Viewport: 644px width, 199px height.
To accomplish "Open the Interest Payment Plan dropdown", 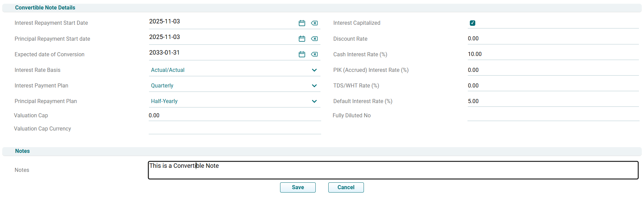I will tap(234, 86).
